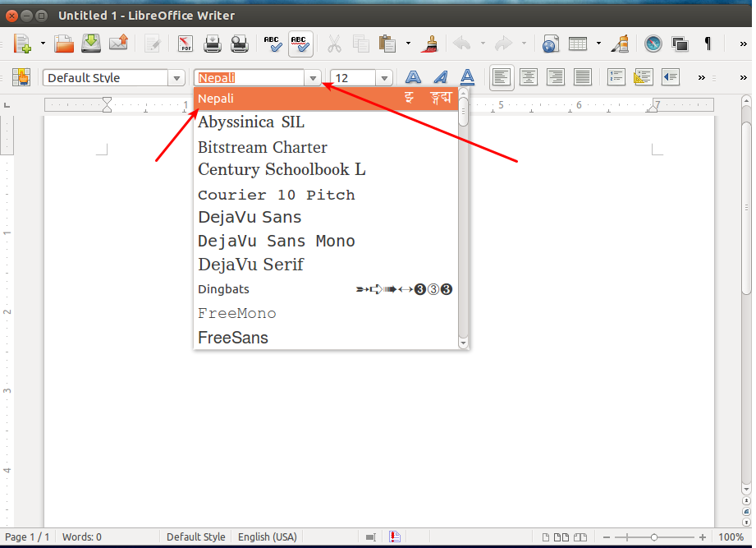Center text horizontally
The width and height of the screenshot is (756, 548).
529,77
